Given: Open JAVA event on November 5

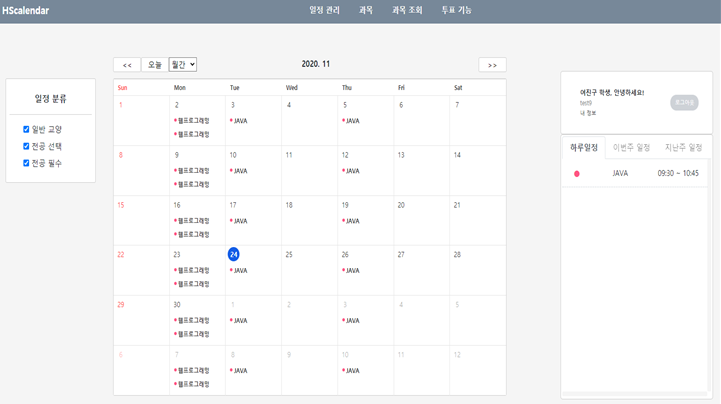Looking at the screenshot, I should [x=351, y=121].
